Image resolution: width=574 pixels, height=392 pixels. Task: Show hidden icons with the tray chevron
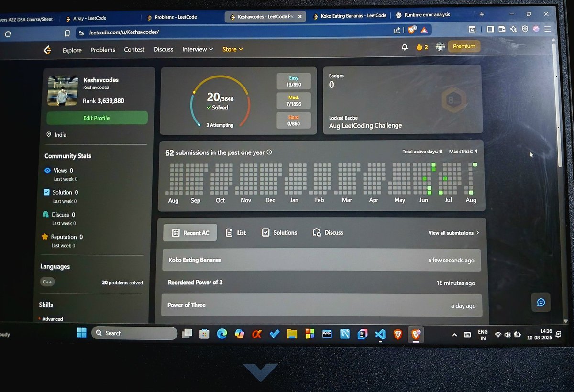click(x=454, y=335)
